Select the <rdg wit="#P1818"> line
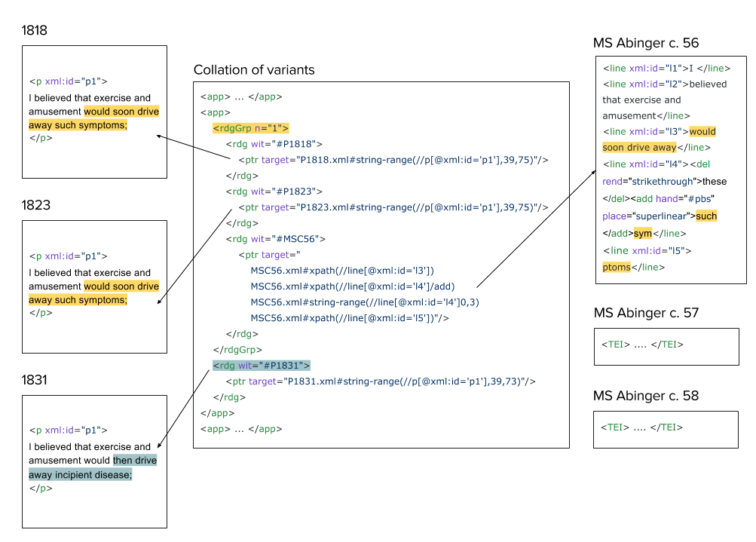This screenshot has height=542, width=756. pyautogui.click(x=274, y=144)
